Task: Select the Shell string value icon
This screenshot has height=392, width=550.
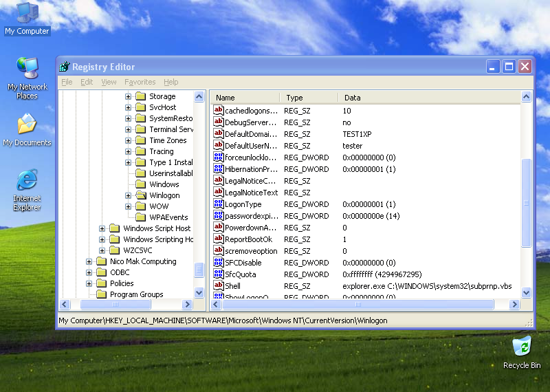Action: (218, 285)
